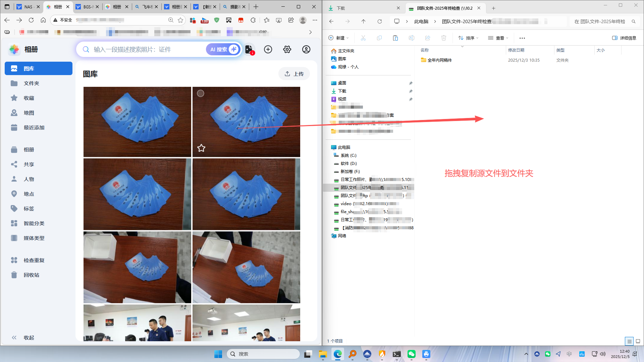Open the task notification icon with red badge
Image resolution: width=644 pixels, height=362 pixels.
click(249, 50)
